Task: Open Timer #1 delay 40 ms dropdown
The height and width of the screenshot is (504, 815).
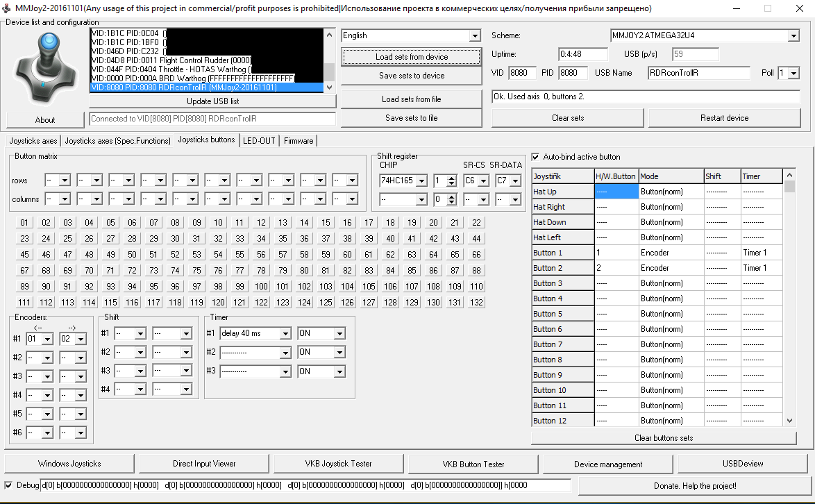Action: (285, 334)
